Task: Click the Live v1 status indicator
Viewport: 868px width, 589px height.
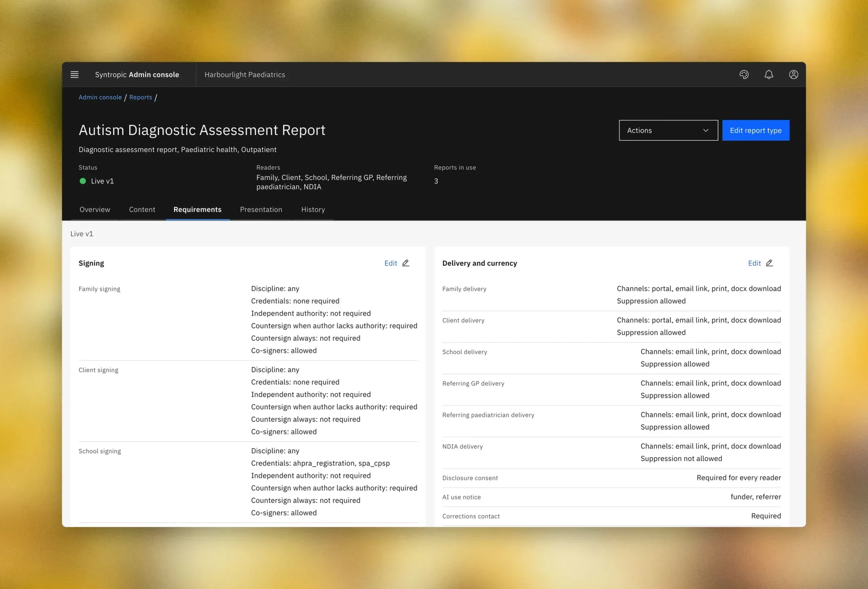Action: tap(96, 181)
